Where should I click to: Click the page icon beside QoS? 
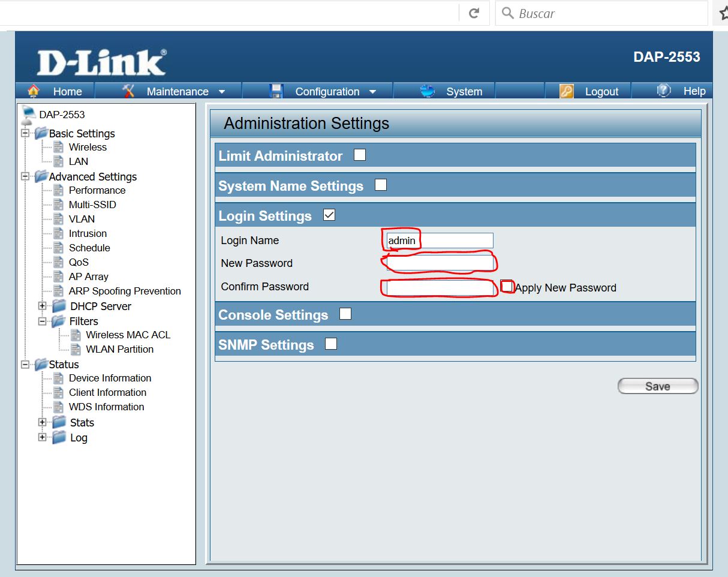pyautogui.click(x=58, y=262)
